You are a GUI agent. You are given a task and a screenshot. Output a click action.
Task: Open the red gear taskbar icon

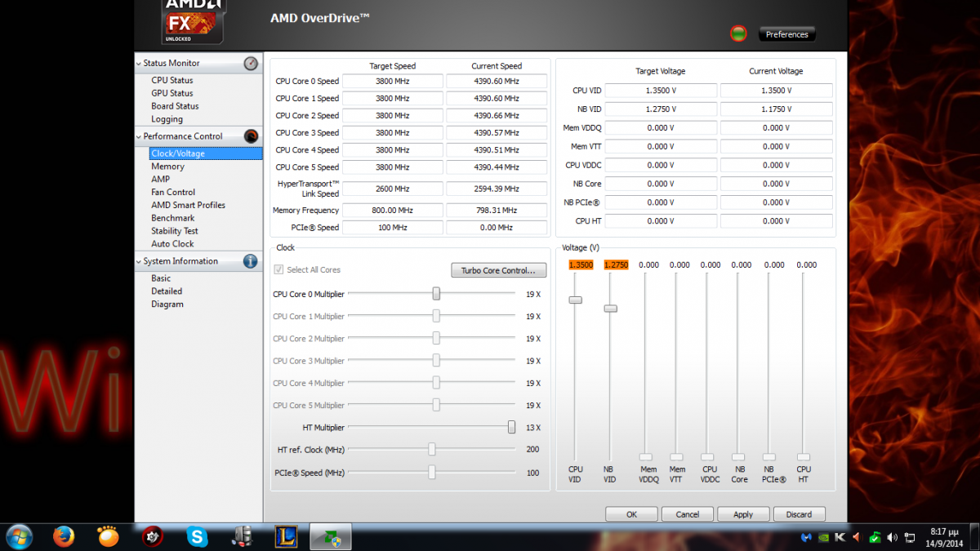tap(153, 536)
